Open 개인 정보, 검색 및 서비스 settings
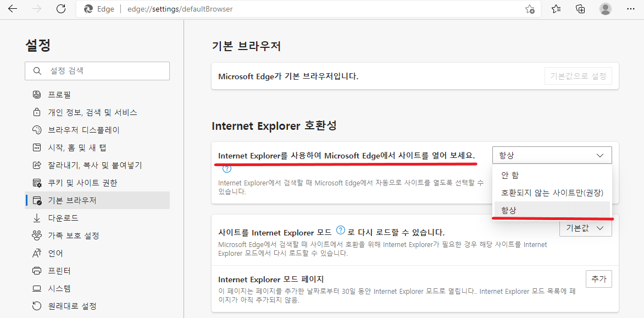 tap(97, 112)
